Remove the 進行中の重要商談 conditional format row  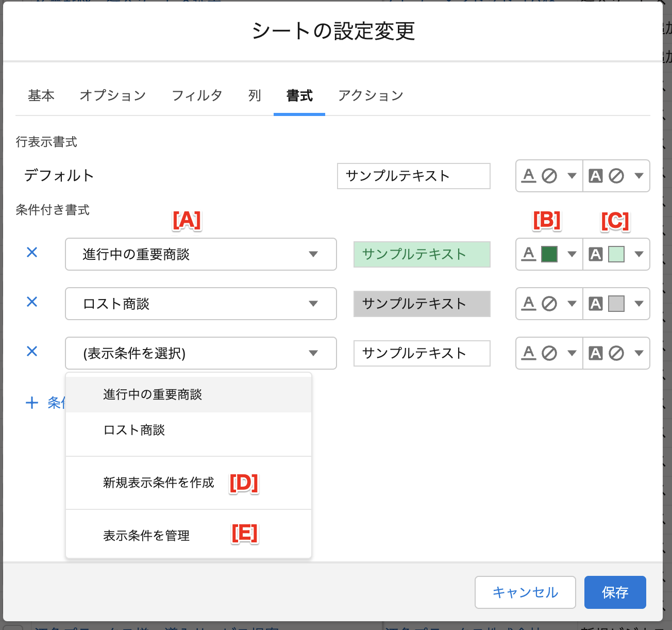tap(32, 253)
